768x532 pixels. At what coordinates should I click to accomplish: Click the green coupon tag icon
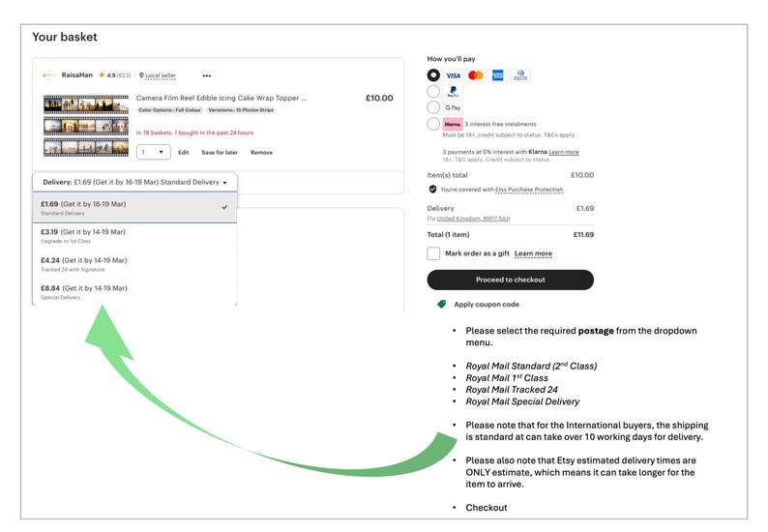click(441, 305)
